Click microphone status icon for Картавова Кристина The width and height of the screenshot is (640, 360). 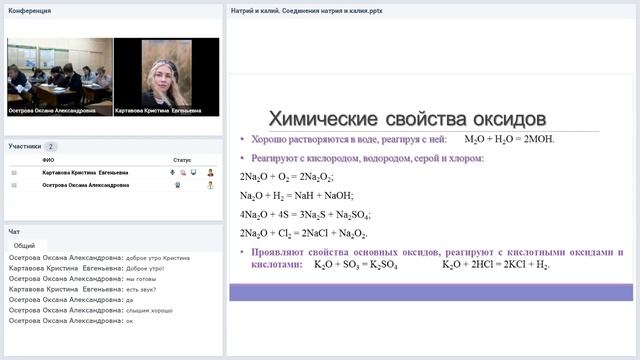click(x=173, y=173)
